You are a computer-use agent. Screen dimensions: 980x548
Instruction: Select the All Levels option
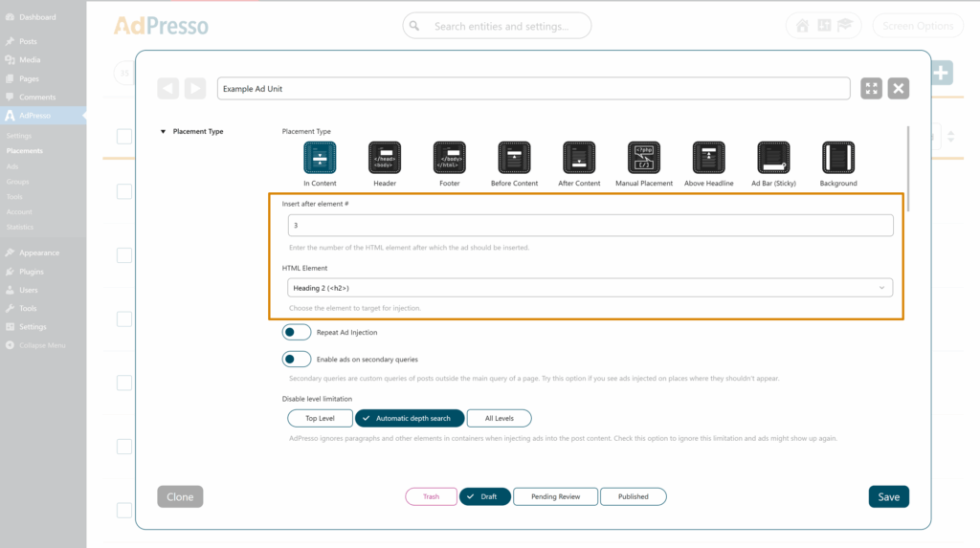click(499, 418)
